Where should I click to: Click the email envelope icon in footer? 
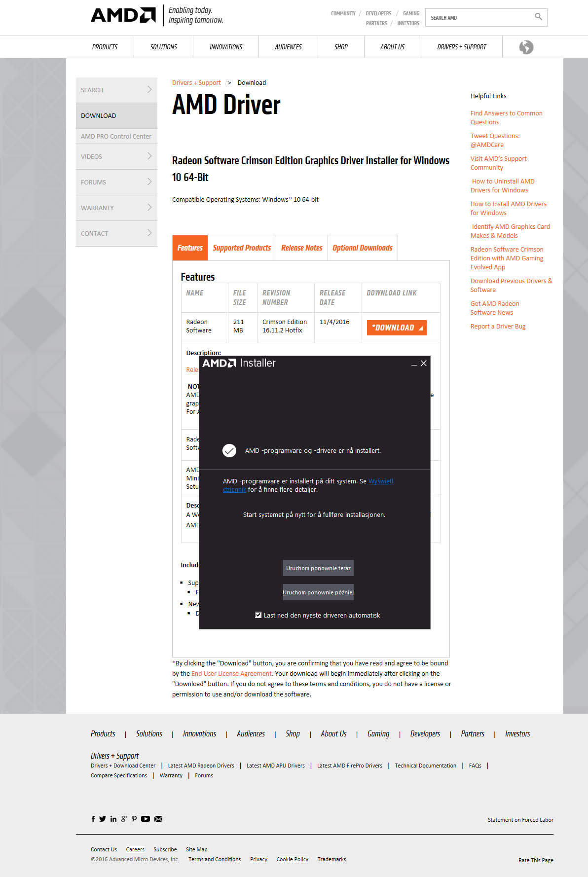coord(158,819)
